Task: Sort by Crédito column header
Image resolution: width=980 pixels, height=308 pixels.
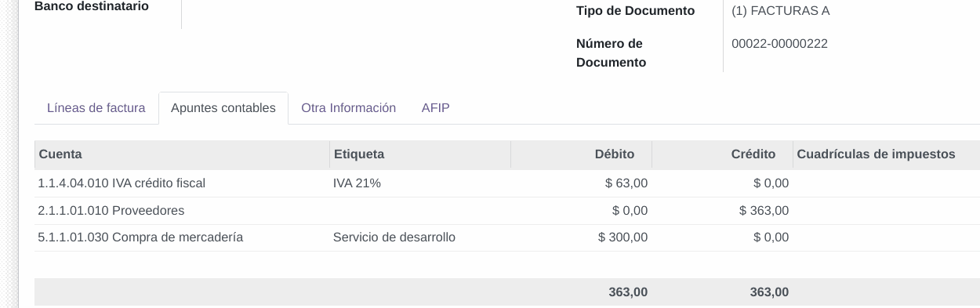Action: pyautogui.click(x=722, y=154)
